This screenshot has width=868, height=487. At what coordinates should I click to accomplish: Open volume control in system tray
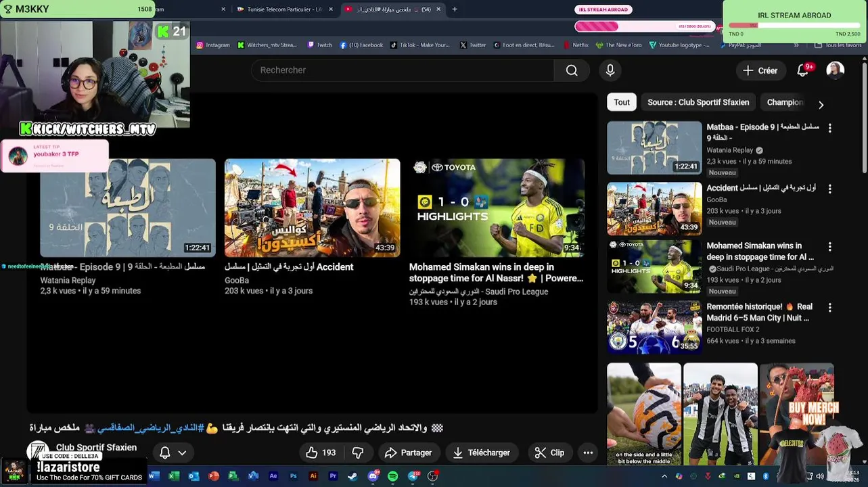[x=819, y=476]
